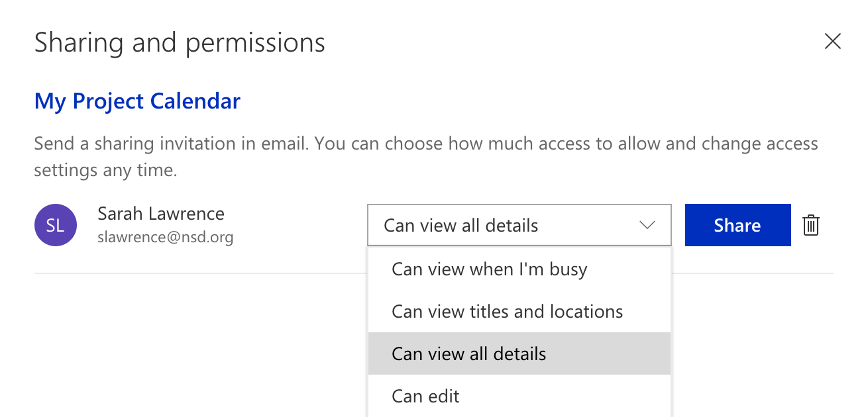The height and width of the screenshot is (417, 868).
Task: Click the permission combo box's selected text
Action: tap(461, 226)
